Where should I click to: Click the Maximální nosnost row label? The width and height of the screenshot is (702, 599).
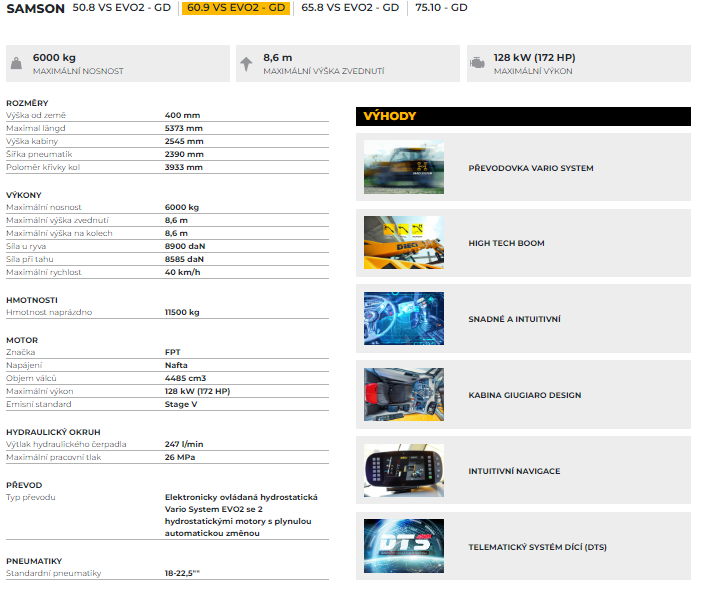pos(44,207)
